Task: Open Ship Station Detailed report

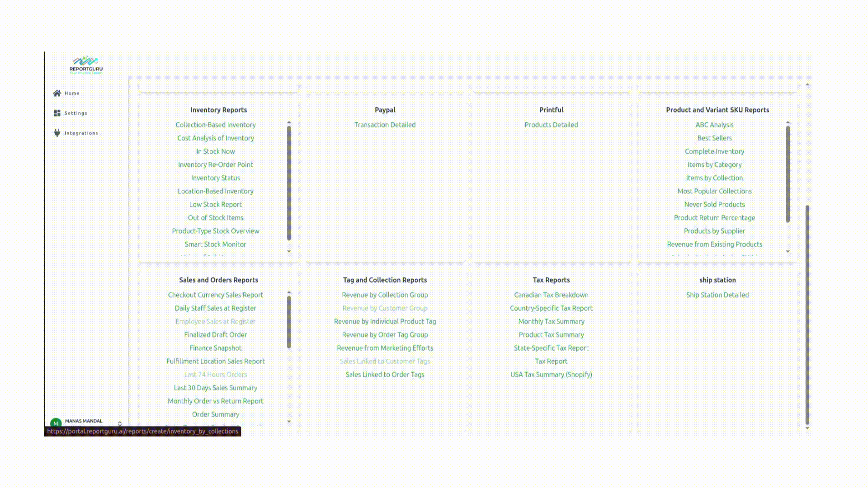Action: click(717, 295)
